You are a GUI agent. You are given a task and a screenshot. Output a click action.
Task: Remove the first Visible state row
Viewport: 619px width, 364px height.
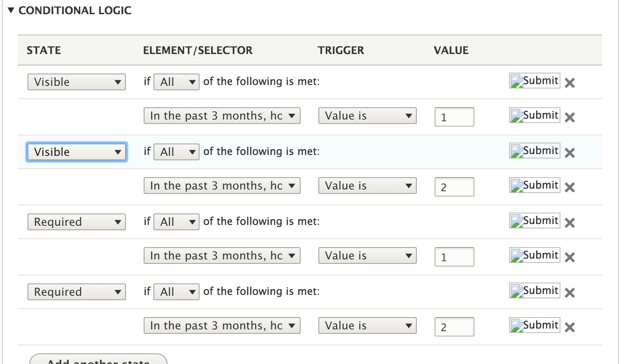tap(570, 82)
